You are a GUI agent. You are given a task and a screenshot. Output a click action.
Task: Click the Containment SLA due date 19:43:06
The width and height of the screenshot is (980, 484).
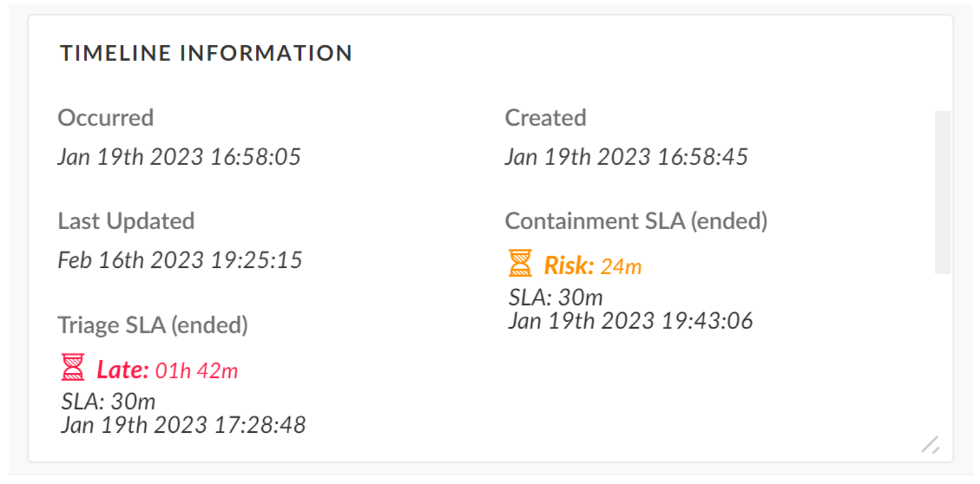click(630, 321)
